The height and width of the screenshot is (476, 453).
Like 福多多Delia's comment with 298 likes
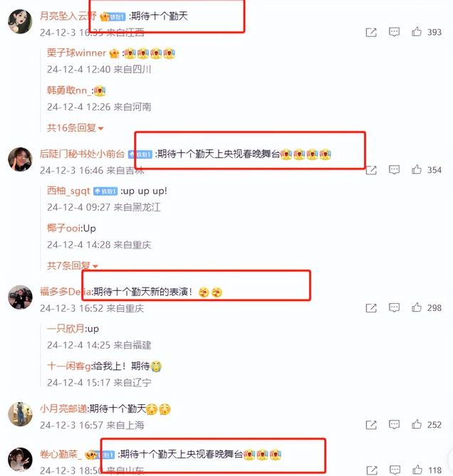417,307
